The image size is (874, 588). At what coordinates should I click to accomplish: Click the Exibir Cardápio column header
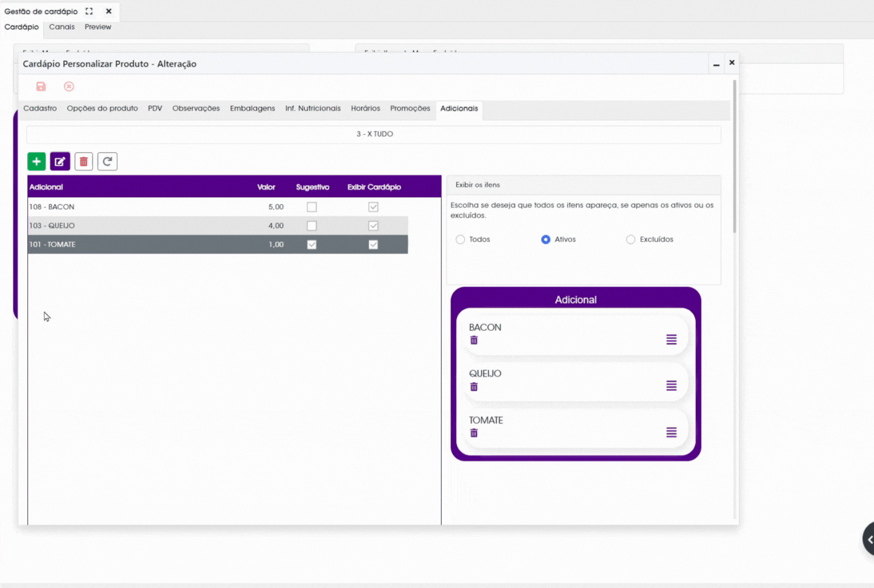coord(374,187)
